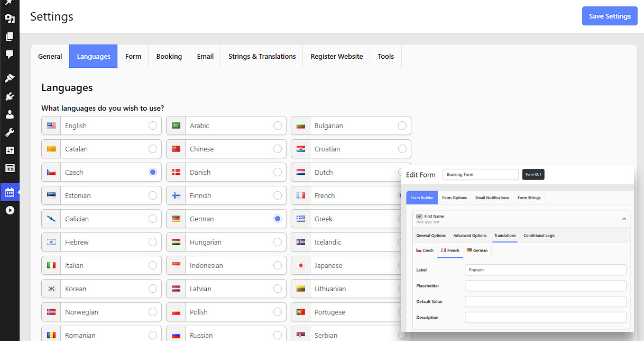The height and width of the screenshot is (341, 644).
Task: Click the form name field Booking Form
Action: tap(481, 174)
